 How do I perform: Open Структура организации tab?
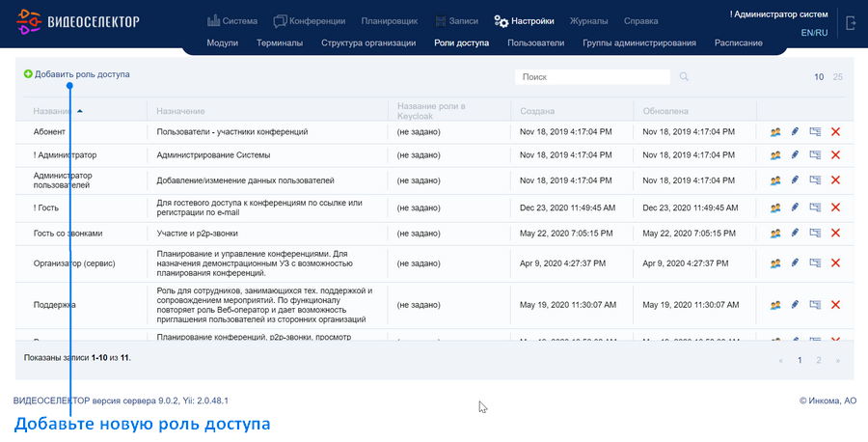(368, 42)
